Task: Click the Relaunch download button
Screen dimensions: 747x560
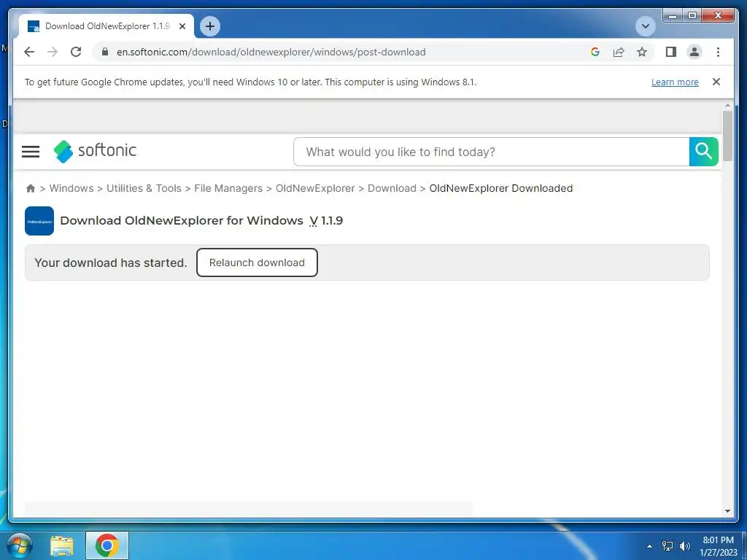Action: pyautogui.click(x=257, y=262)
